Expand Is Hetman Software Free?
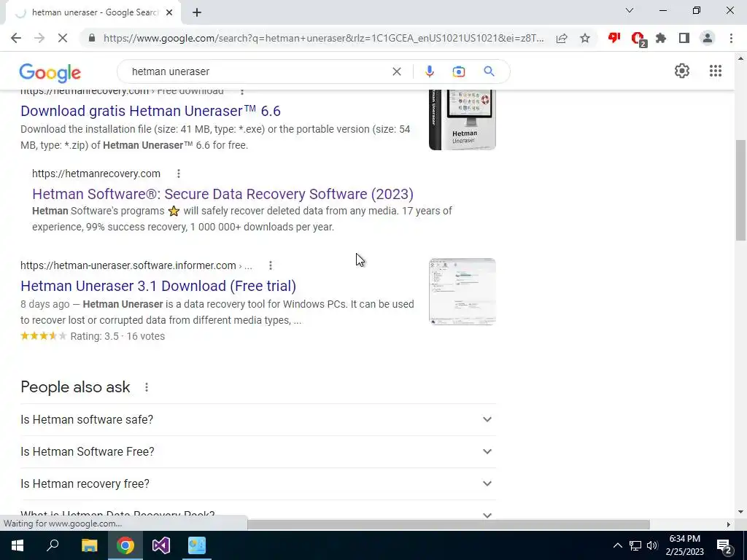 (258, 451)
